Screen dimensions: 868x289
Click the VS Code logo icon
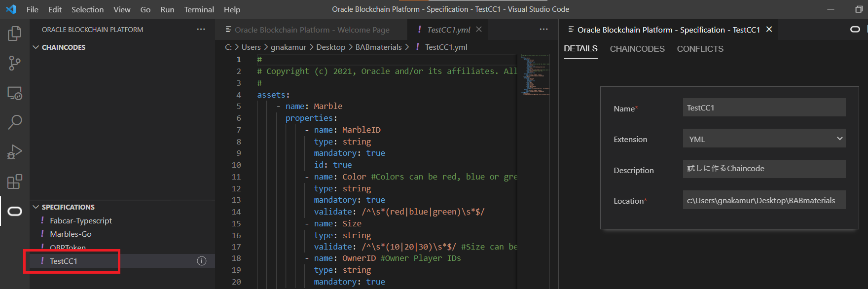click(x=11, y=9)
